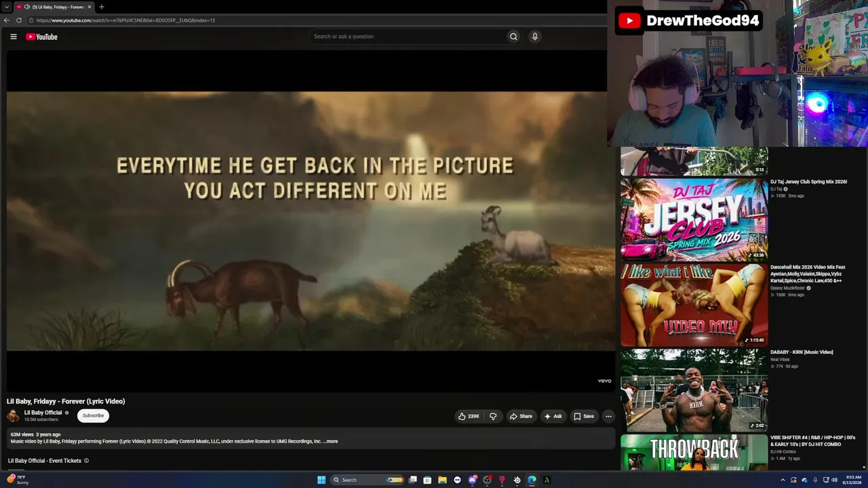Open Lil Baby Official channel avatar

point(13,415)
